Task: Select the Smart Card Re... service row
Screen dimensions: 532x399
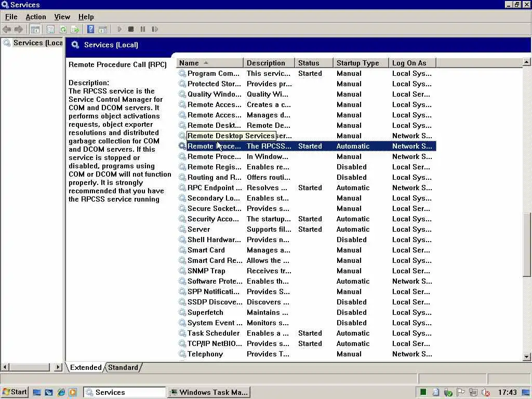Action: tap(307, 261)
